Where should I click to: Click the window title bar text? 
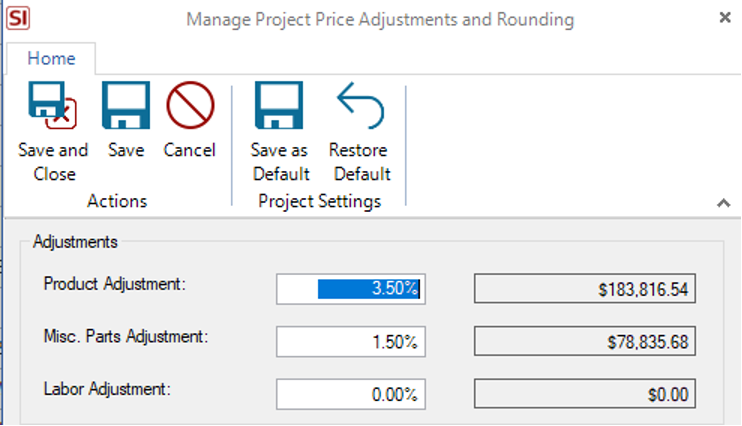(380, 20)
